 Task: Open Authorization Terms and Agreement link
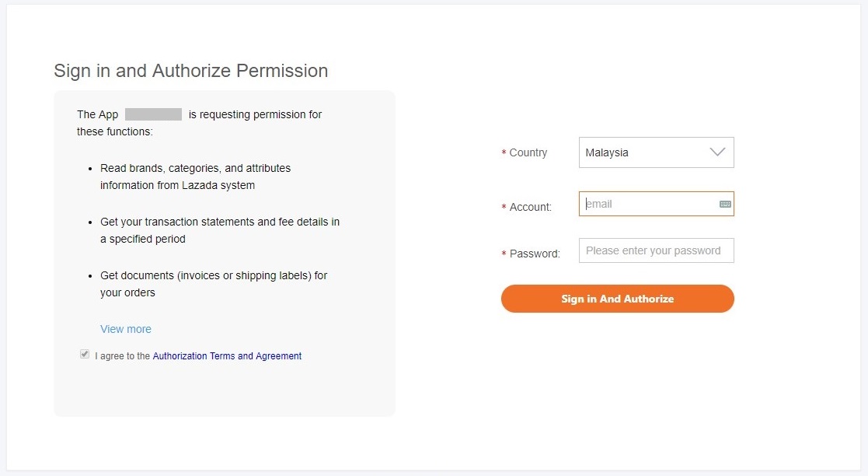pyautogui.click(x=227, y=355)
